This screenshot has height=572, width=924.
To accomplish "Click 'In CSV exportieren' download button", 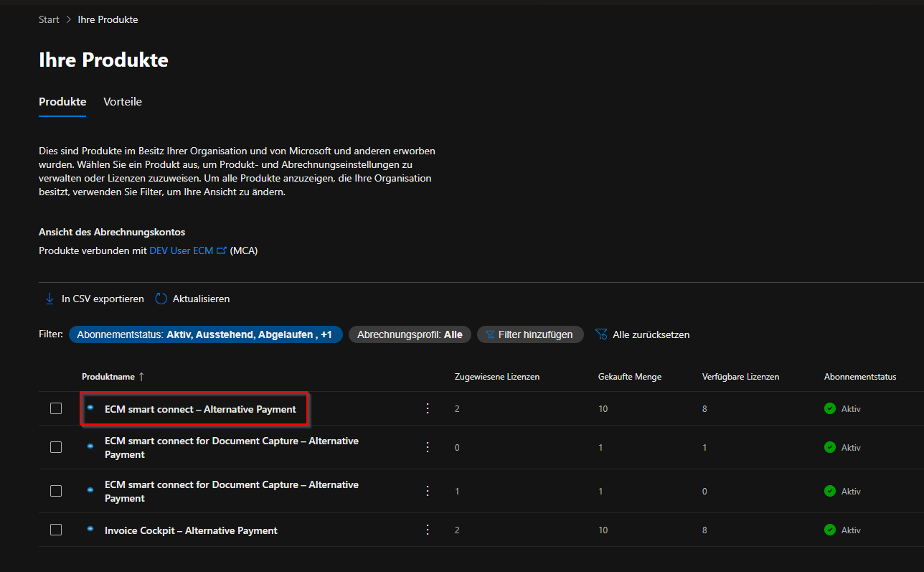I will 94,299.
